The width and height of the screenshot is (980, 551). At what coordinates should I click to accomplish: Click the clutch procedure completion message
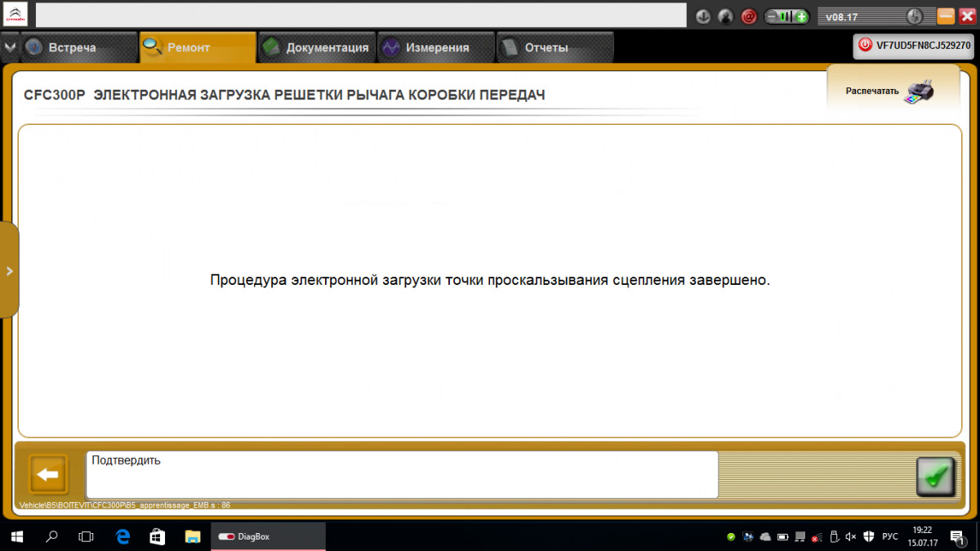coord(490,280)
